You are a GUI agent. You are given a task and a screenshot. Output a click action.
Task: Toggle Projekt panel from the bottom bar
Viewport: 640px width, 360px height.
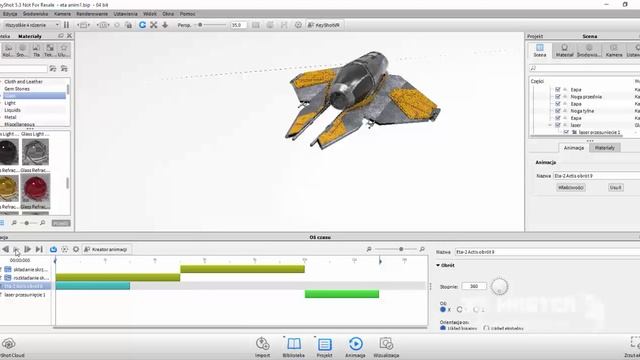point(324,347)
